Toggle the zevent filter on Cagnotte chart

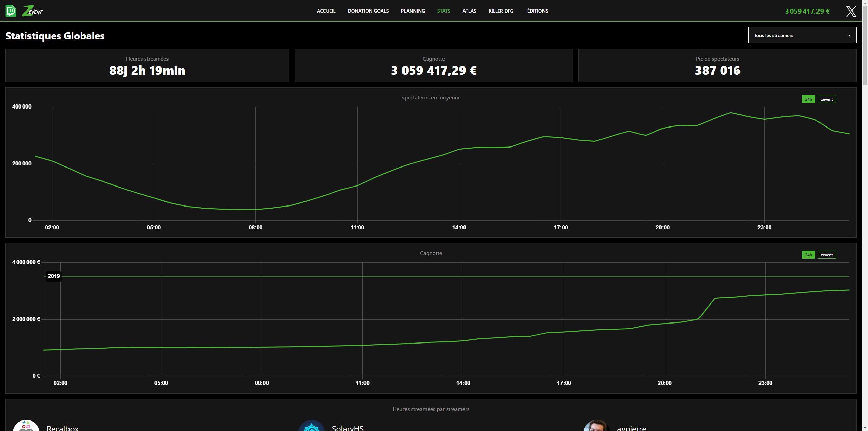click(x=827, y=255)
